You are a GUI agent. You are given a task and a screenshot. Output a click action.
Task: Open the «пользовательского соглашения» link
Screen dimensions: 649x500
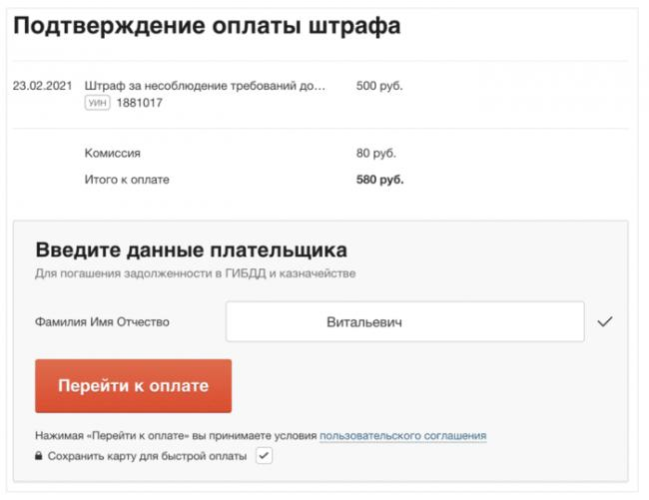pos(403,436)
